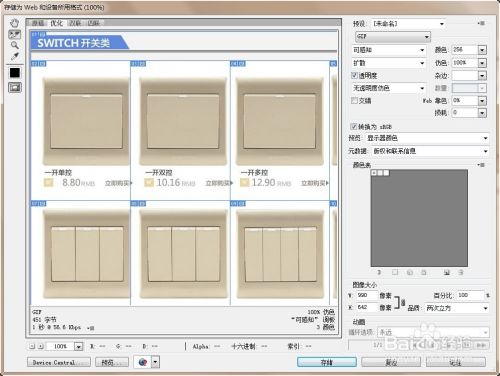Open the 预设 preset dropdown
500x376 pixels.
pyautogui.click(x=408, y=24)
